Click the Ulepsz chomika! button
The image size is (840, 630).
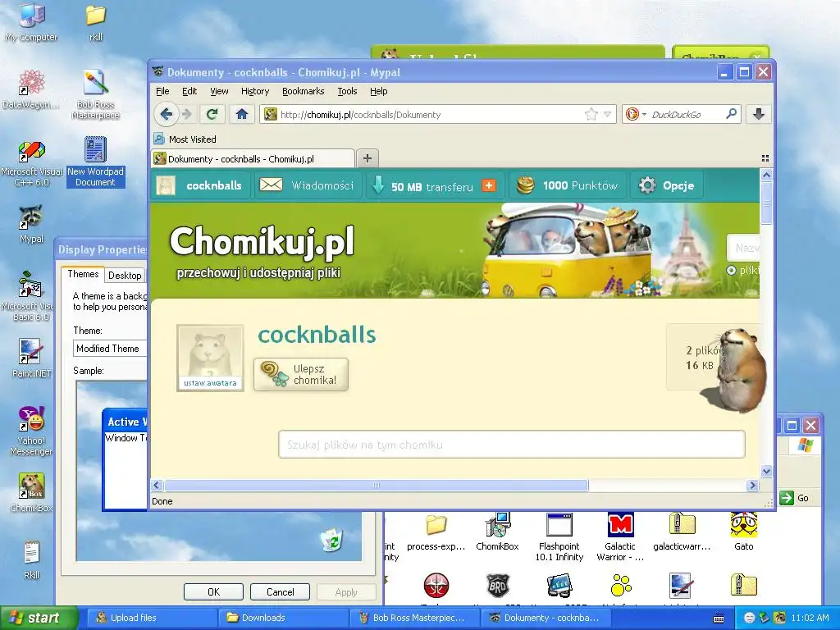coord(301,374)
